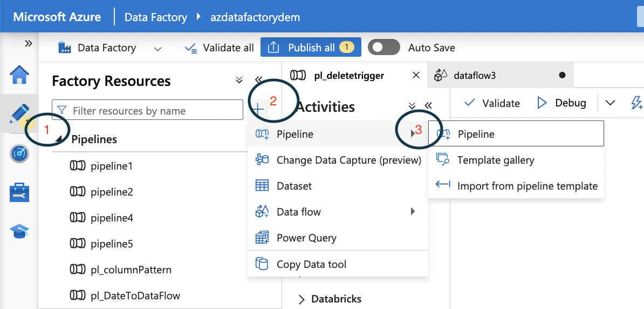This screenshot has width=644, height=309.
Task: Select Pipeline in the add-resource menu
Action: click(338, 134)
